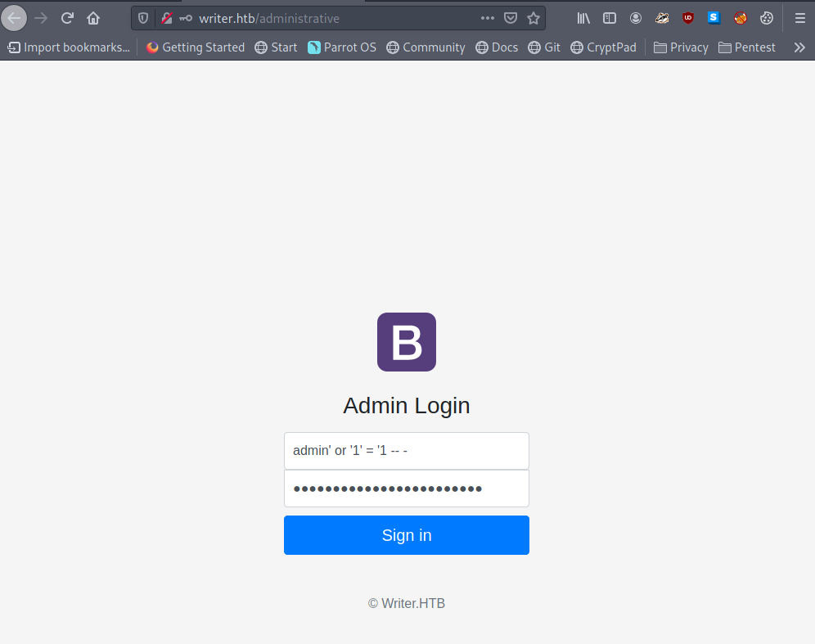Open the Firefox account icon
Viewport: 815px width, 644px height.
[x=636, y=18]
